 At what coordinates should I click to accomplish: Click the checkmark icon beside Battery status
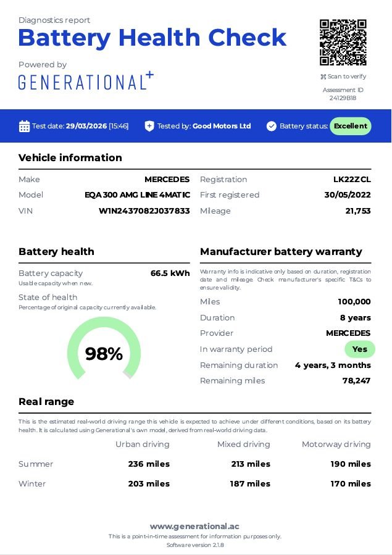(x=272, y=126)
